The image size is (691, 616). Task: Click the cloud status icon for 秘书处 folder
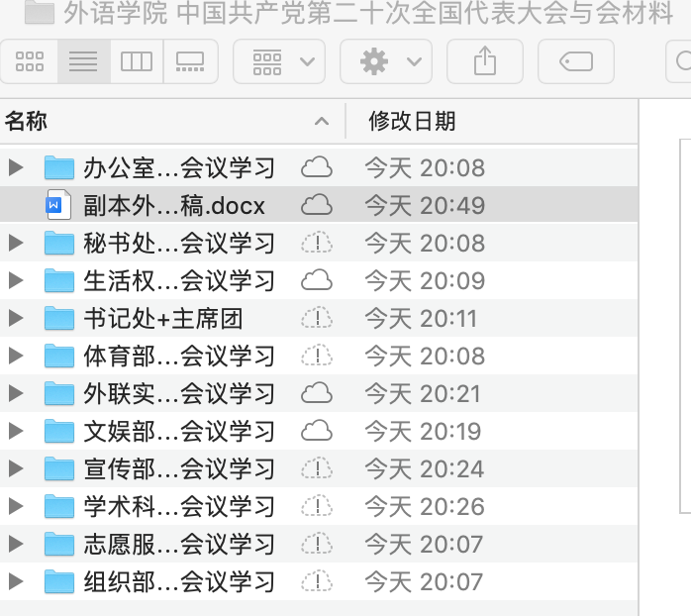[x=316, y=243]
